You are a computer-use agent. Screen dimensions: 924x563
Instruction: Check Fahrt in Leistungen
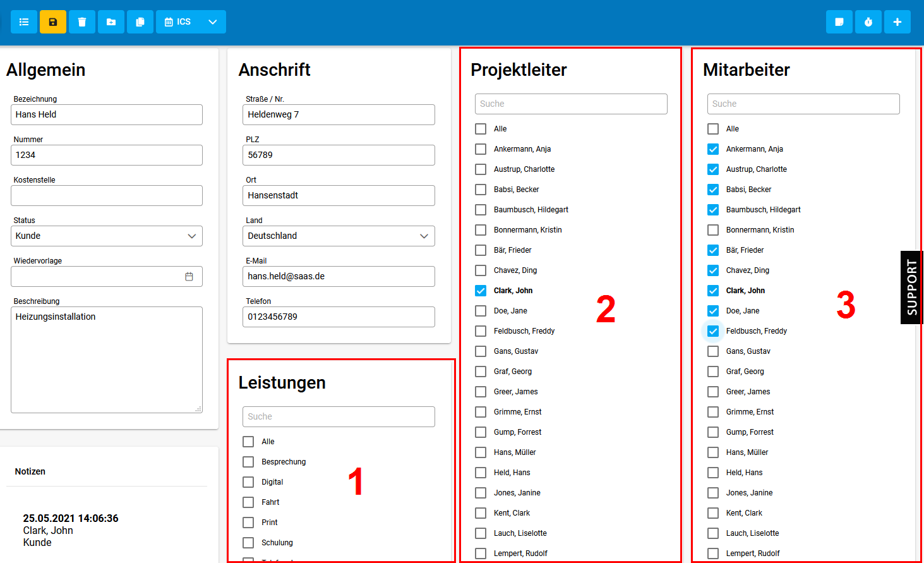click(x=248, y=502)
